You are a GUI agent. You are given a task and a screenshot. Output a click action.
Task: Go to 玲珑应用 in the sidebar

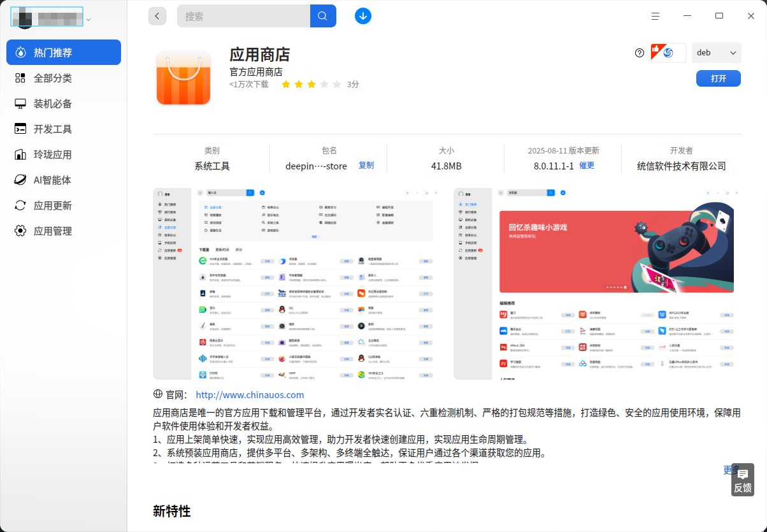click(64, 154)
